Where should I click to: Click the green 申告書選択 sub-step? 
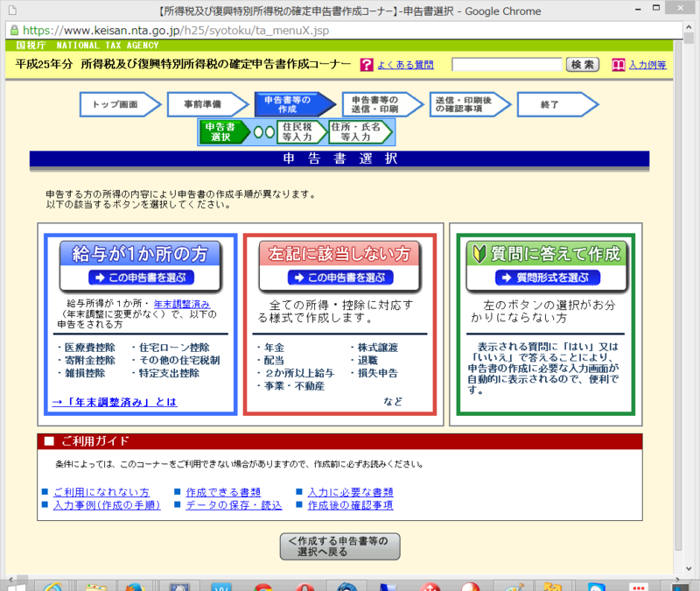pos(224,132)
